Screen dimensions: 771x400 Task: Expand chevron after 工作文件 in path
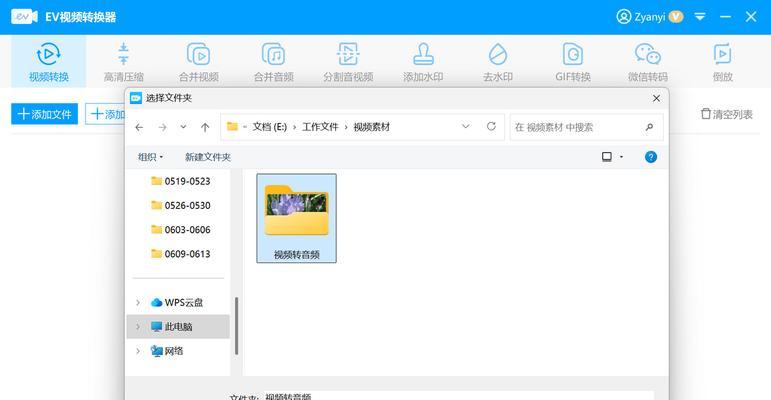click(x=346, y=127)
